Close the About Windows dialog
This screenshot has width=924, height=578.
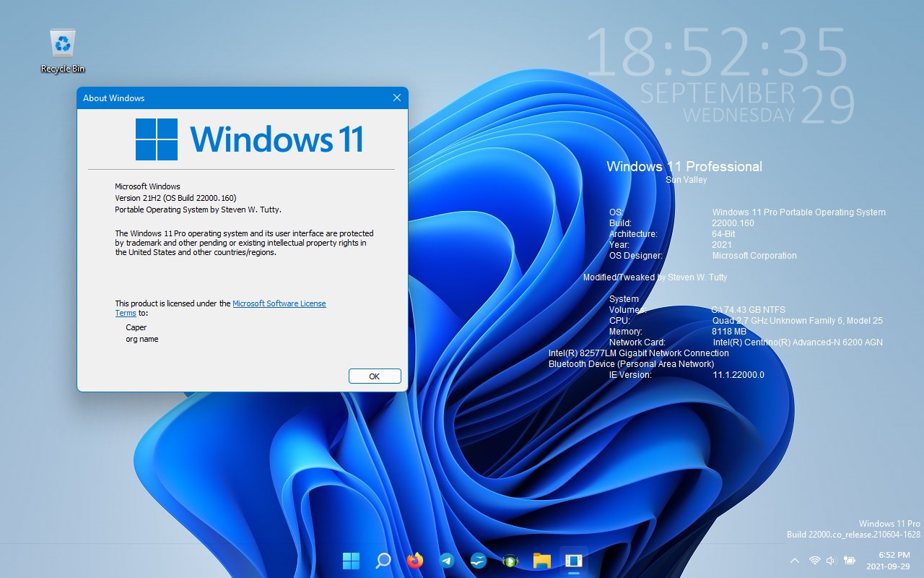[x=396, y=98]
